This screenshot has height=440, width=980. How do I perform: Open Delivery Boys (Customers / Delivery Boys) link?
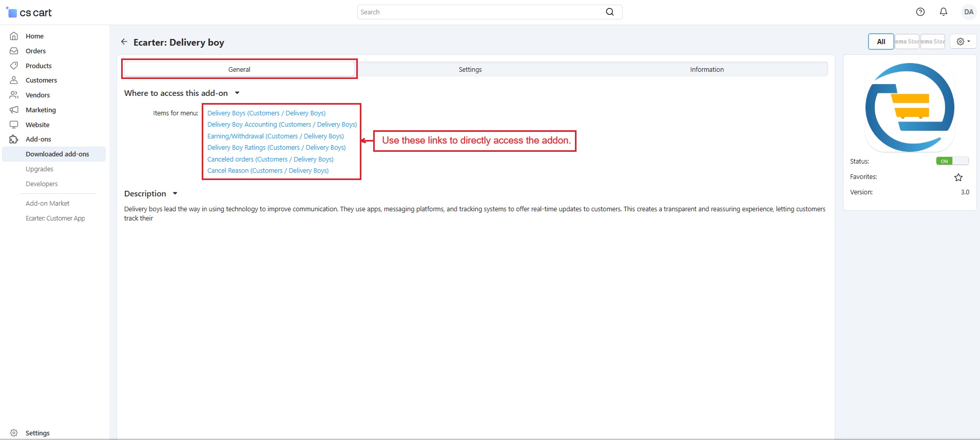click(266, 113)
